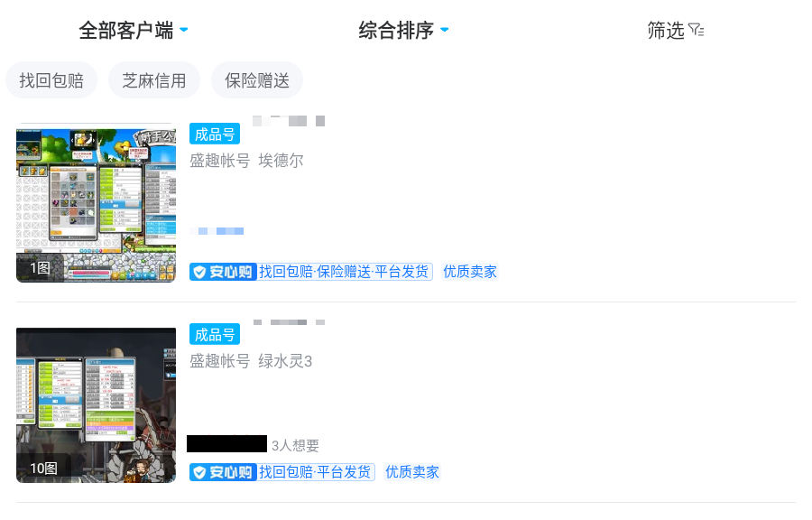The height and width of the screenshot is (520, 812).
Task: Open the first listing game screenshot thumbnail
Action: (x=96, y=203)
